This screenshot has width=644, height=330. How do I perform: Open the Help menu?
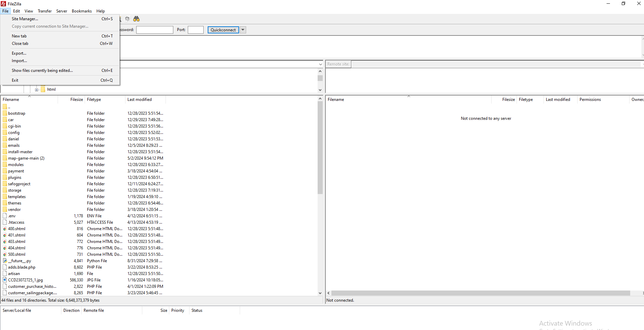point(100,11)
